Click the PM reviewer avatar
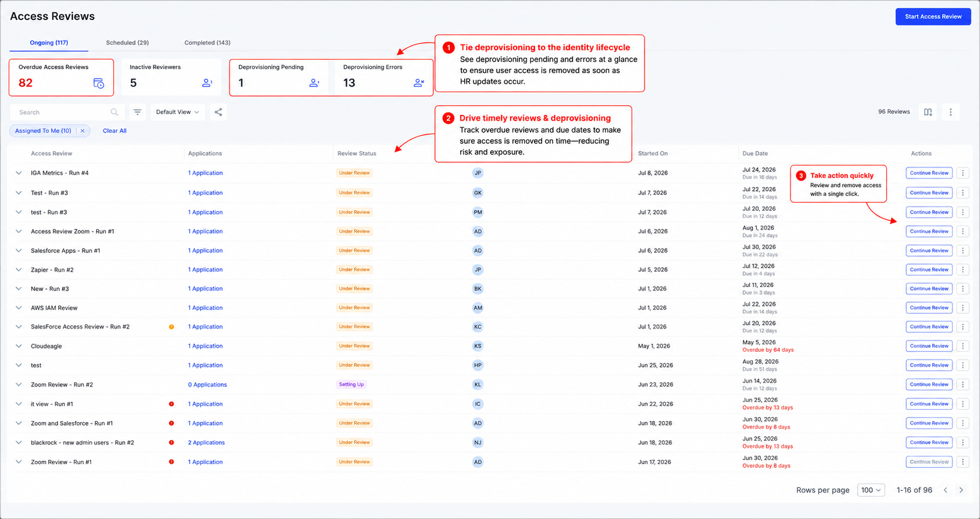The width and height of the screenshot is (980, 519). click(x=478, y=212)
